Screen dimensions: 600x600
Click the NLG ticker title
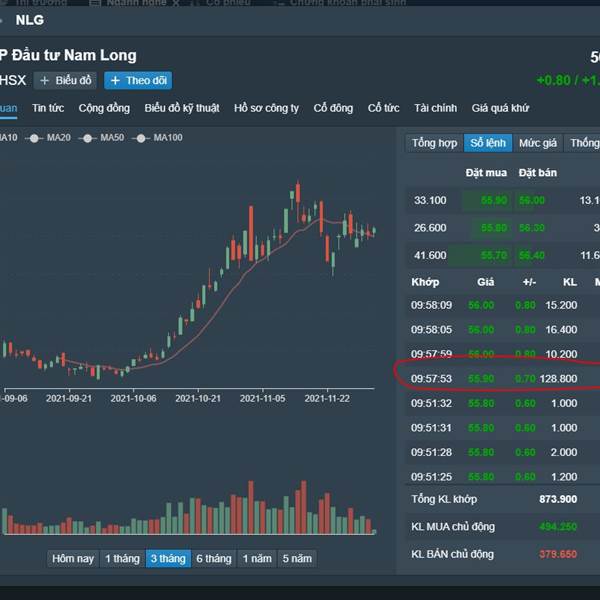[x=30, y=20]
